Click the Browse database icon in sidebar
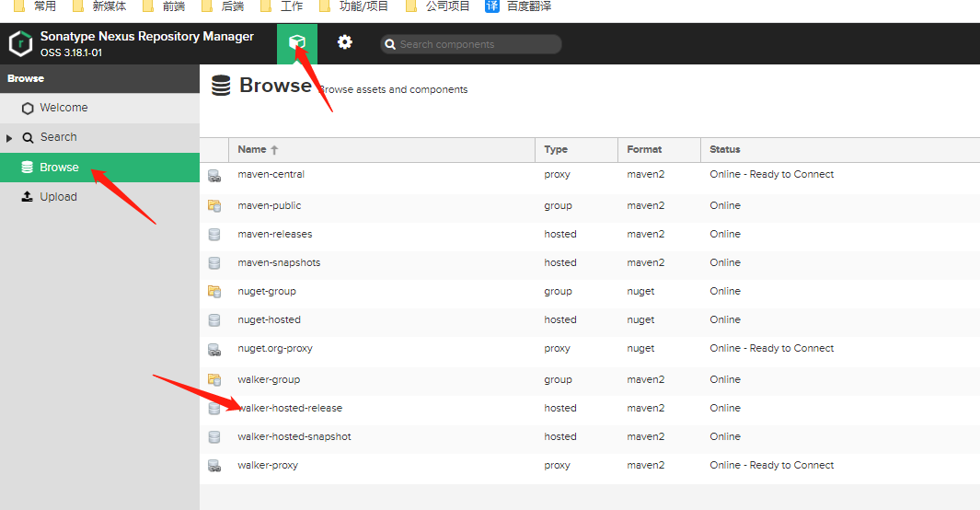Viewport: 980px width, 510px height. click(27, 167)
